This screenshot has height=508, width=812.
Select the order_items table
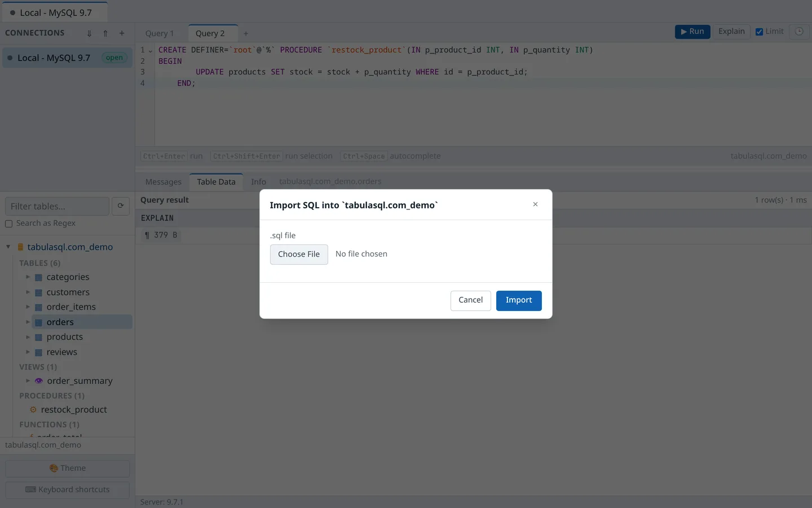pyautogui.click(x=71, y=307)
